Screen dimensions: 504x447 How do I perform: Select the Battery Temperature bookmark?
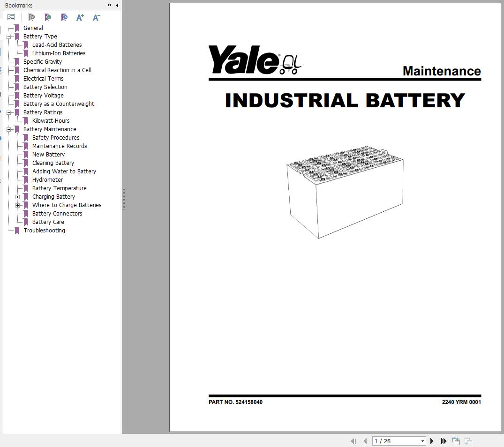click(59, 188)
